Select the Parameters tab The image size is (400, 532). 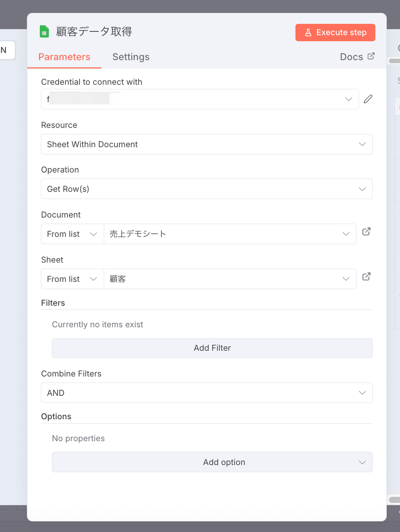pyautogui.click(x=64, y=57)
